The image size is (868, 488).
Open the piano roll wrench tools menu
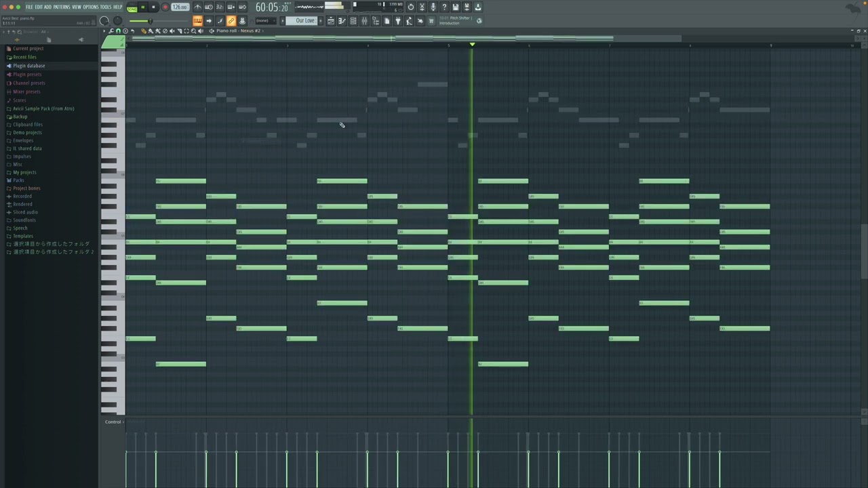[111, 31]
